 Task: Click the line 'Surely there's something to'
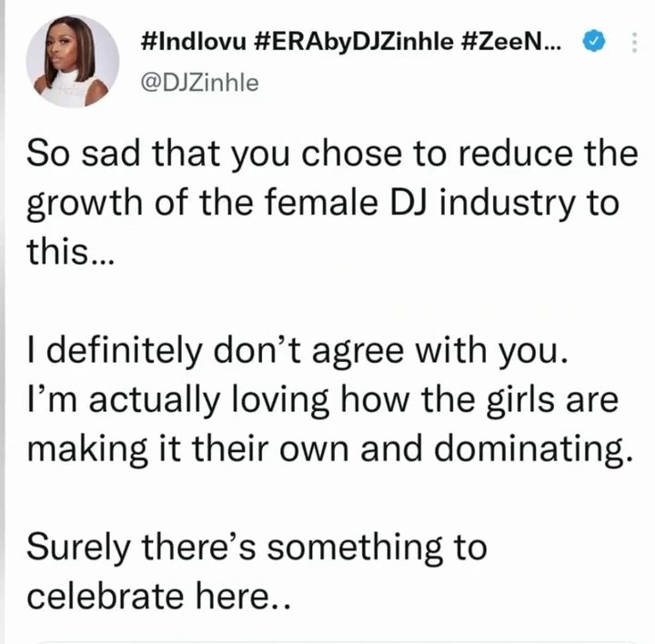[257, 547]
